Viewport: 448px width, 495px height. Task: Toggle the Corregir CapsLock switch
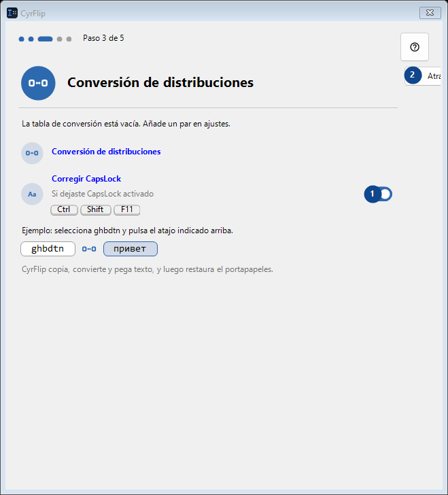[x=378, y=194]
